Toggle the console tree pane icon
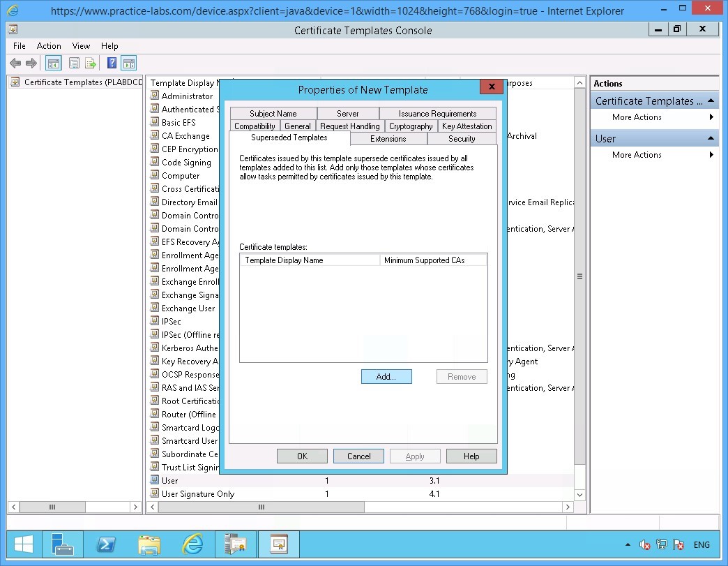 [x=53, y=63]
